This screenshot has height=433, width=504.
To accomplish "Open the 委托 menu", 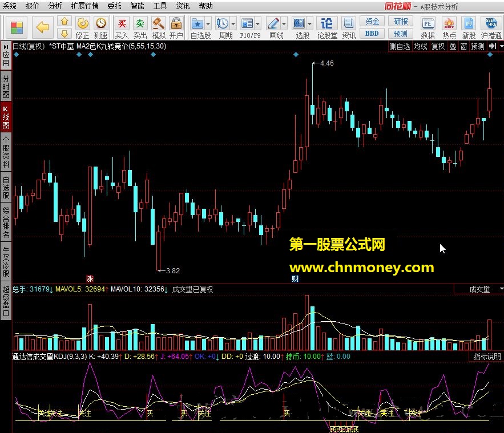I will 114,6.
